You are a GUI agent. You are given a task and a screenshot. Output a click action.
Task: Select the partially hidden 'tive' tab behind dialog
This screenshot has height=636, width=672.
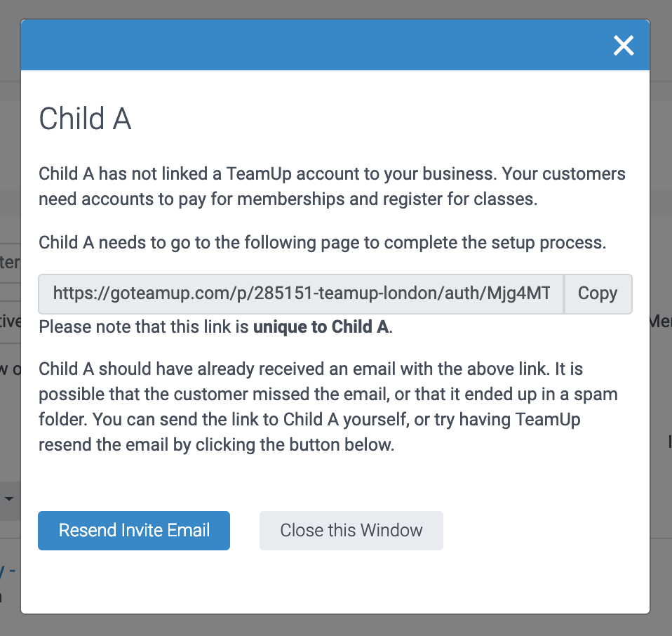click(x=10, y=322)
